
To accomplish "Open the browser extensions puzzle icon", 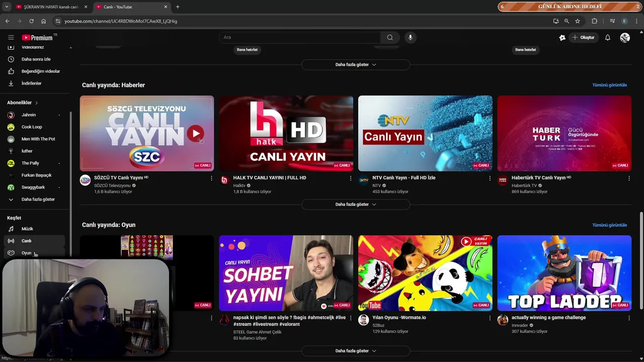I will pos(594,21).
